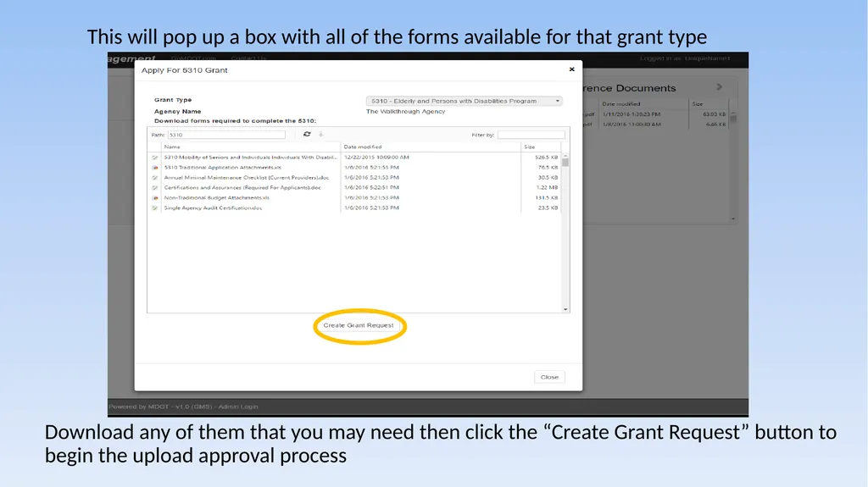Click file icon for 5310 Traditional Application Attachments.xls
The height and width of the screenshot is (487, 868).
coord(155,168)
